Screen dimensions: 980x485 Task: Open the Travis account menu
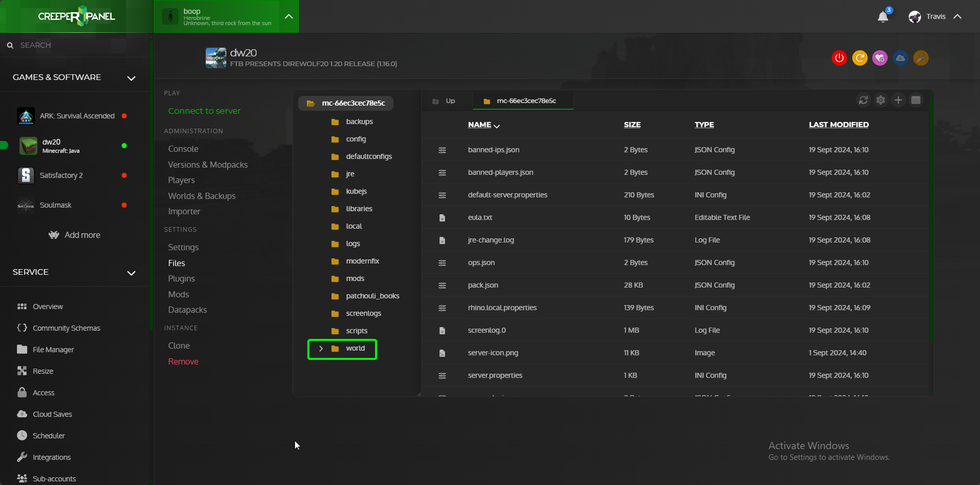click(x=935, y=17)
